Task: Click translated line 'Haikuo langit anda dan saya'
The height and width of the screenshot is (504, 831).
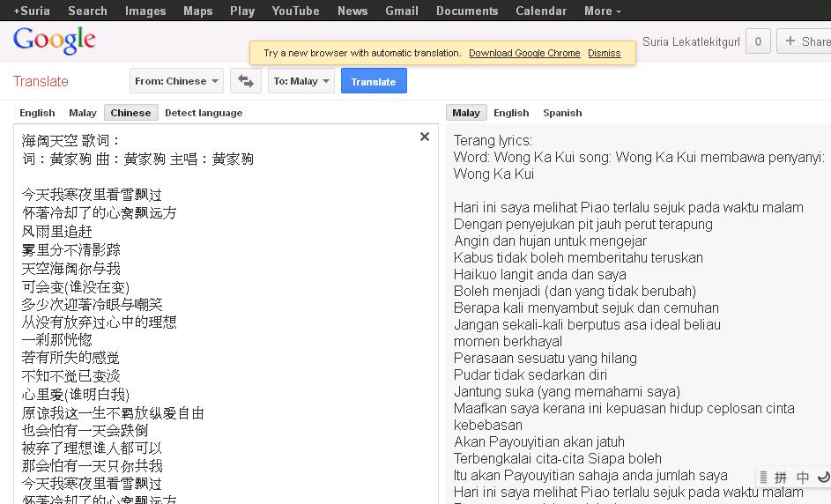Action: point(540,275)
